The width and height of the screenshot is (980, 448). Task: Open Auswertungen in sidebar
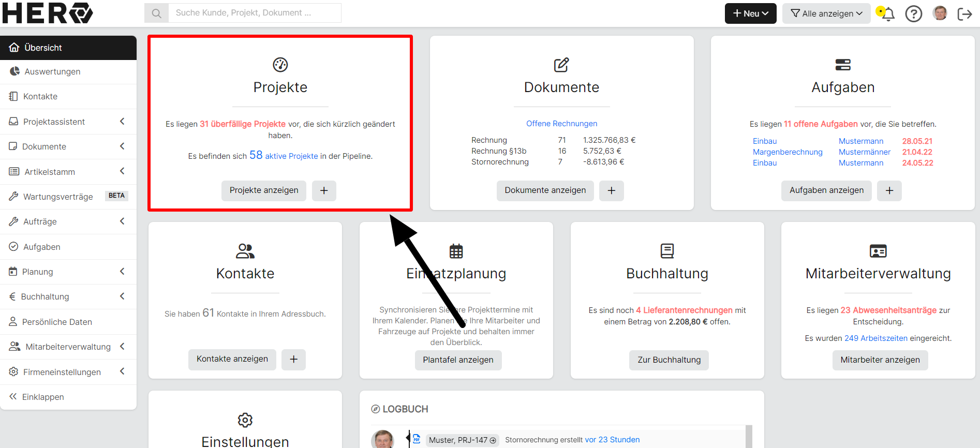click(x=68, y=71)
